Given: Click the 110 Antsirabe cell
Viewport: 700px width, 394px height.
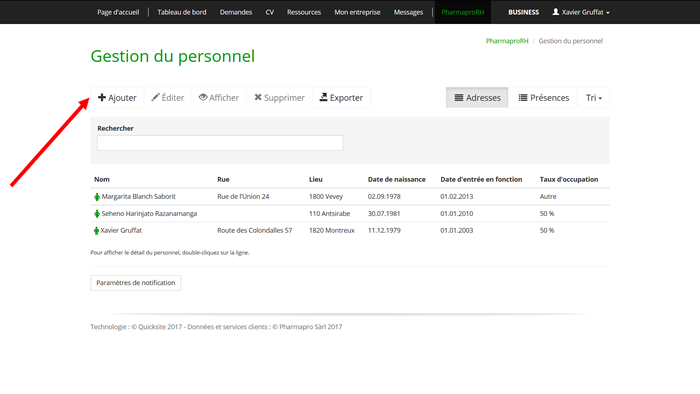Looking at the screenshot, I should [x=329, y=213].
